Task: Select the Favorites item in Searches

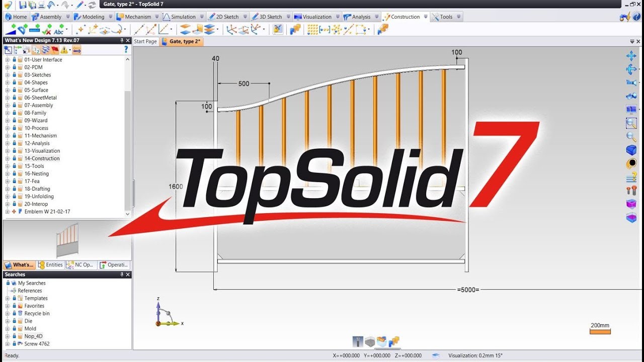Action: [34, 306]
